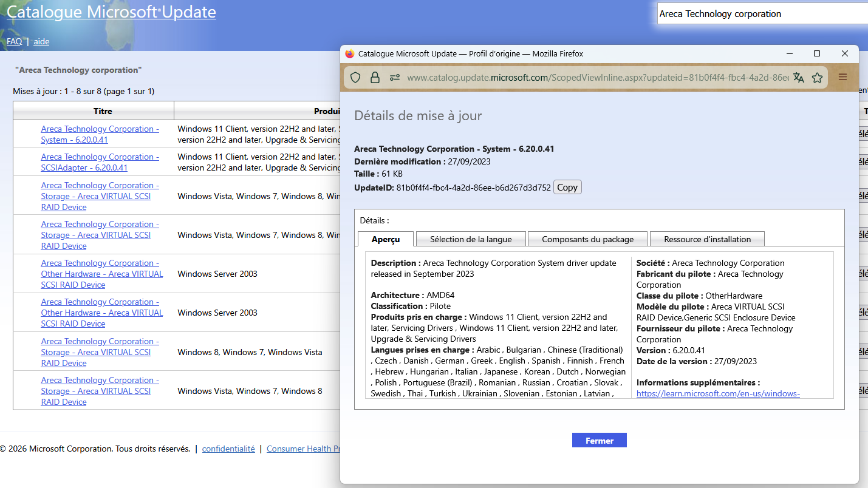
Task: Click the "Société : Areca Technology Corporation" text
Action: [x=711, y=263]
